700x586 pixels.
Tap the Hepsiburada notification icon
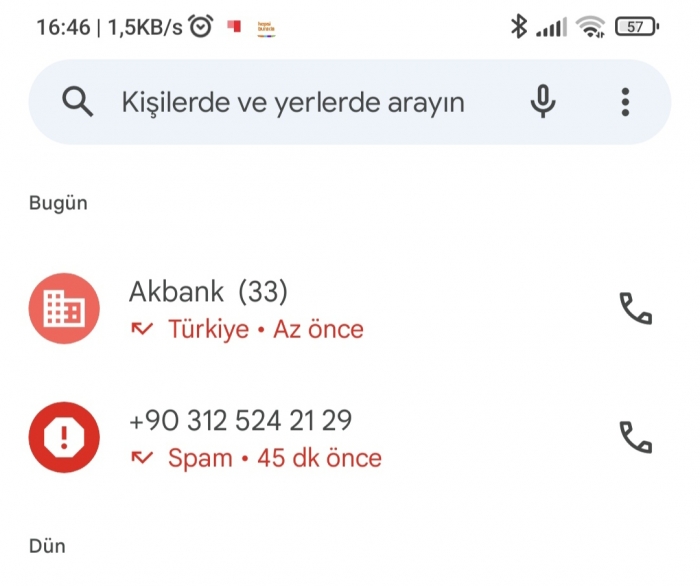[266, 28]
